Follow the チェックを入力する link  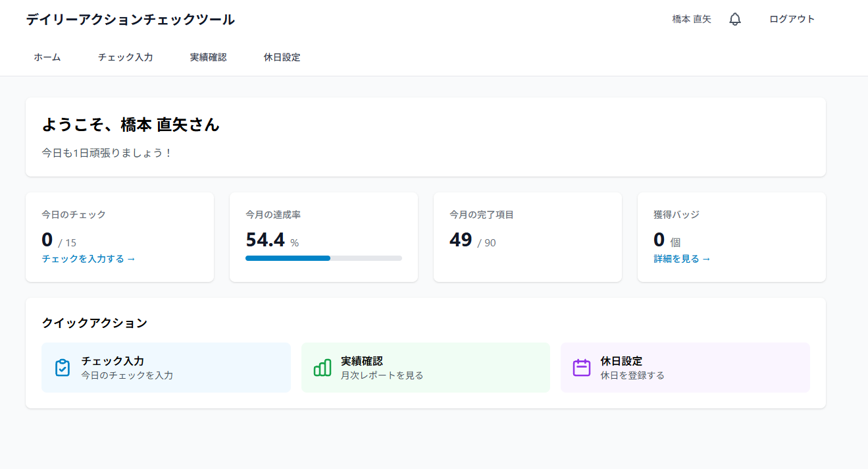(88, 259)
